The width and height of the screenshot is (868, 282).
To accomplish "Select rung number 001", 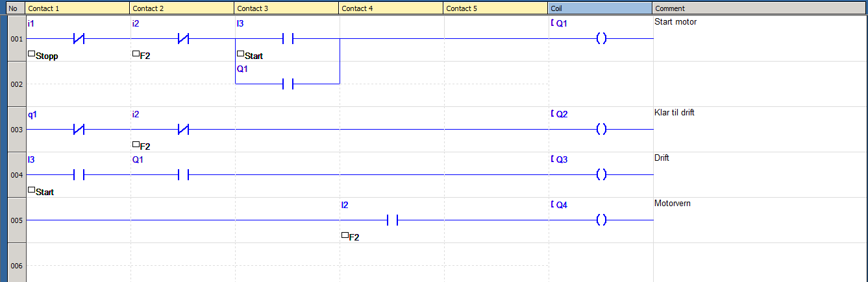I will [x=16, y=39].
